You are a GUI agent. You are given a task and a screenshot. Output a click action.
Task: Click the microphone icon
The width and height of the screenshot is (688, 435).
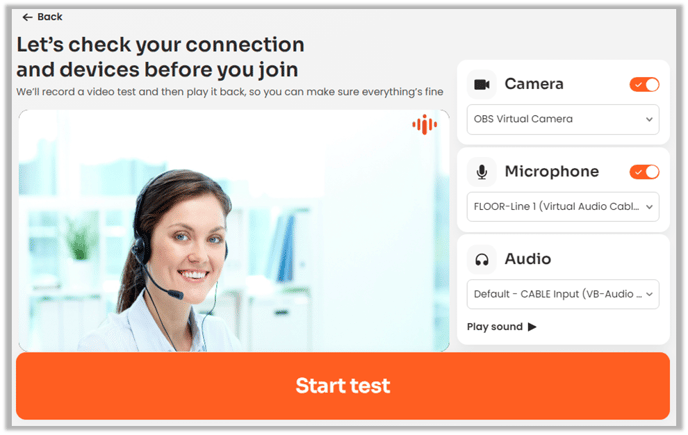click(482, 172)
